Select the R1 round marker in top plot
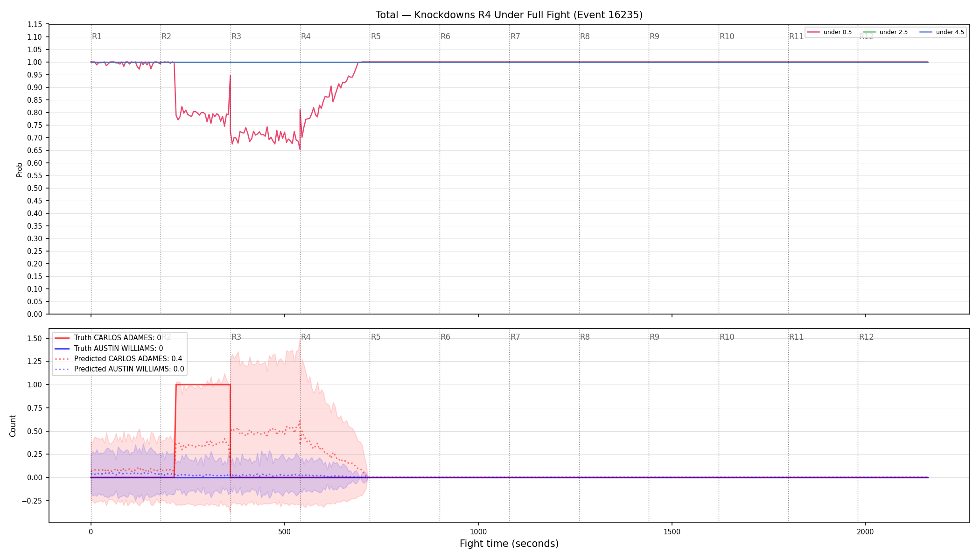 [x=97, y=36]
